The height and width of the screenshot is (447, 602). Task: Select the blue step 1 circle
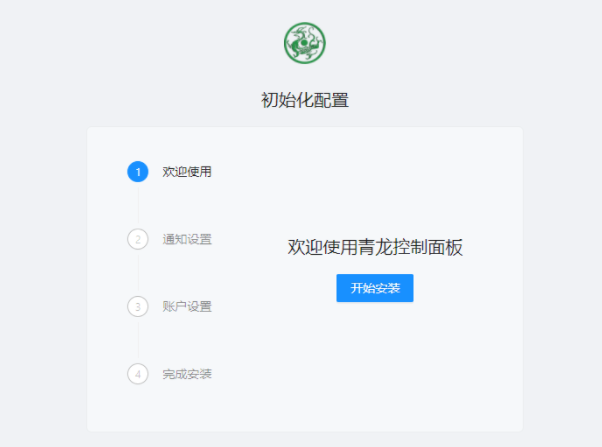(138, 172)
